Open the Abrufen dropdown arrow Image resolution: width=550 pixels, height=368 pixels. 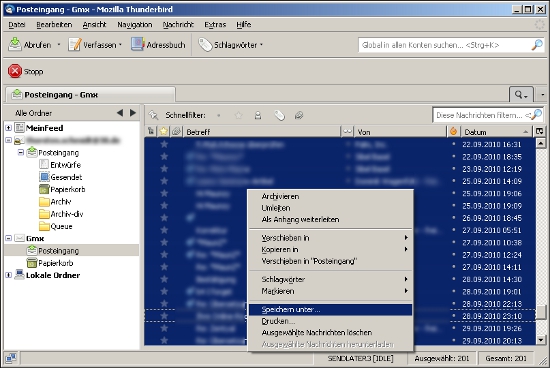coord(59,45)
